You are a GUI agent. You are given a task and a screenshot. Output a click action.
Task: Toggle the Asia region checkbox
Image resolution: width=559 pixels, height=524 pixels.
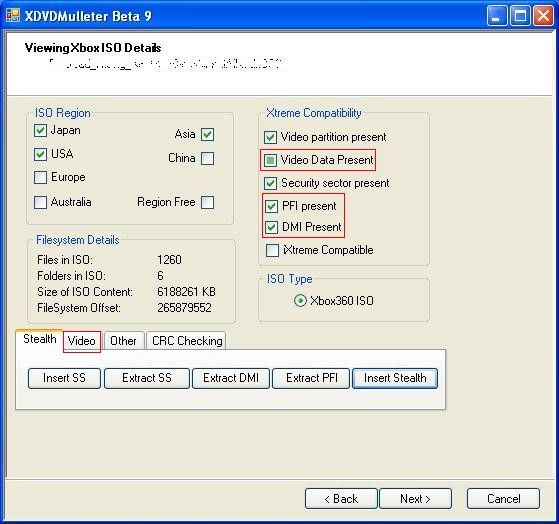[x=207, y=135]
